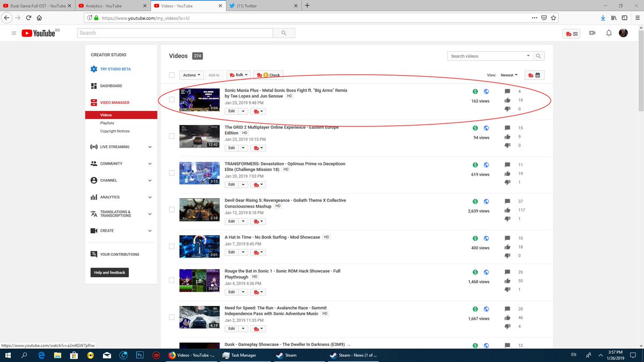Image resolution: width=644 pixels, height=362 pixels.
Task: Click the Try Studio Beta gear icon
Action: point(94,69)
